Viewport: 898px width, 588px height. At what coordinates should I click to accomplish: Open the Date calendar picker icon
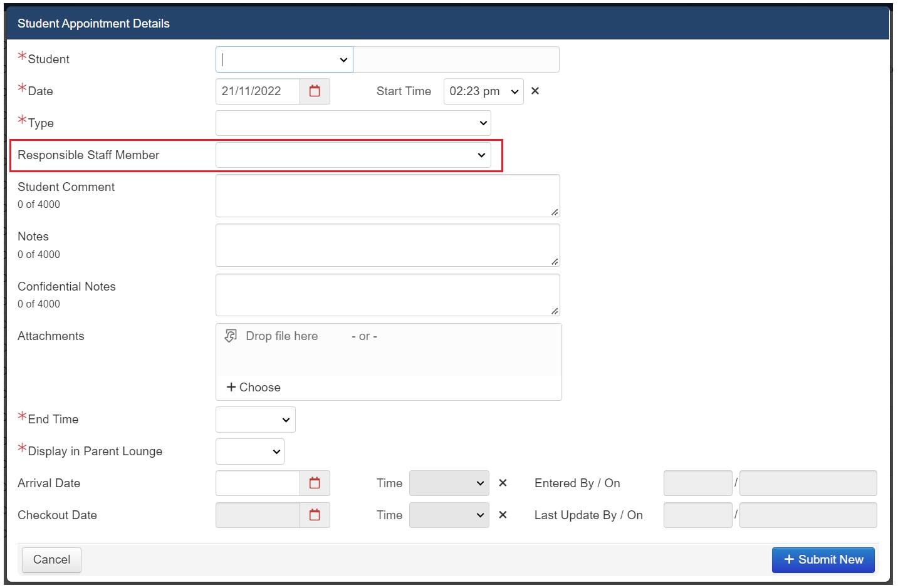coord(315,91)
